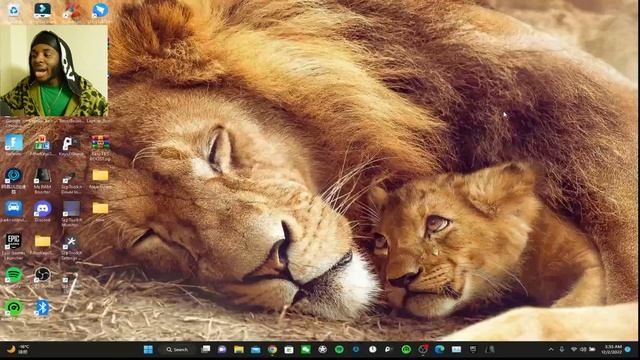Select the Bluetooth desktop shortcut
The image size is (640, 360).
[x=42, y=307]
